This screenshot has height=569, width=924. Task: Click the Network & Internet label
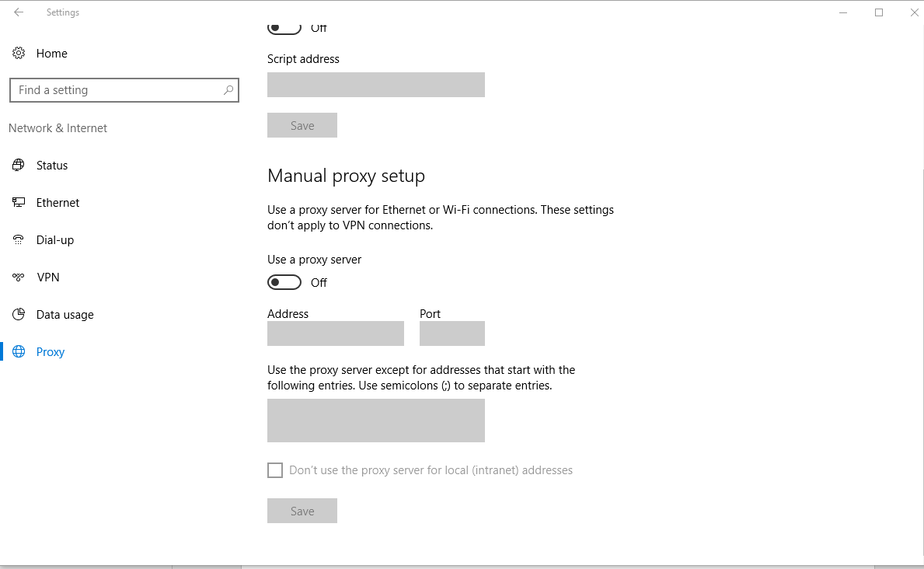point(58,128)
